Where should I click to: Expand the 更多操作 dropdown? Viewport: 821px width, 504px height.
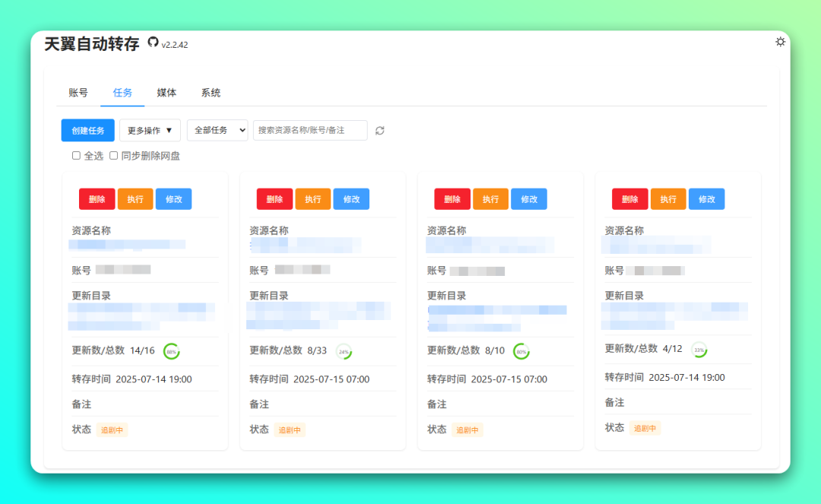point(150,131)
